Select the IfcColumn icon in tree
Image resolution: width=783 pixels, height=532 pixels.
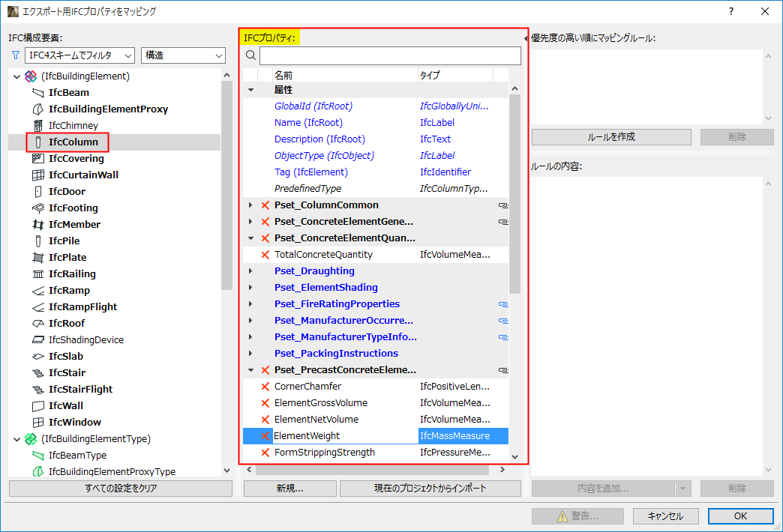pos(38,142)
